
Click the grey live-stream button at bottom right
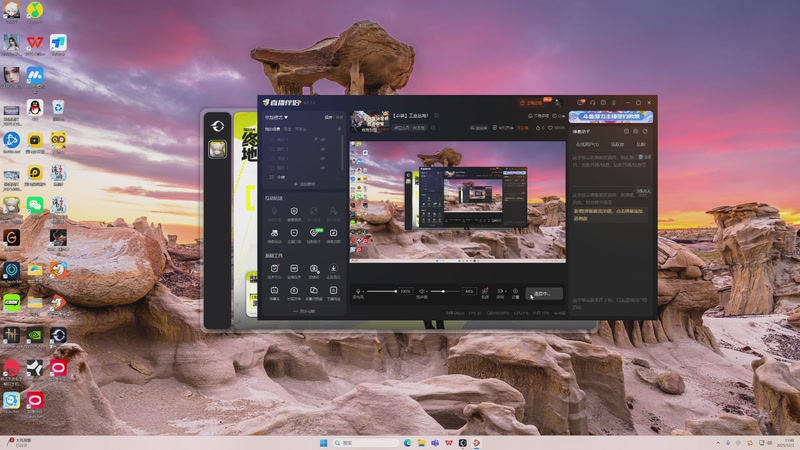tap(544, 293)
